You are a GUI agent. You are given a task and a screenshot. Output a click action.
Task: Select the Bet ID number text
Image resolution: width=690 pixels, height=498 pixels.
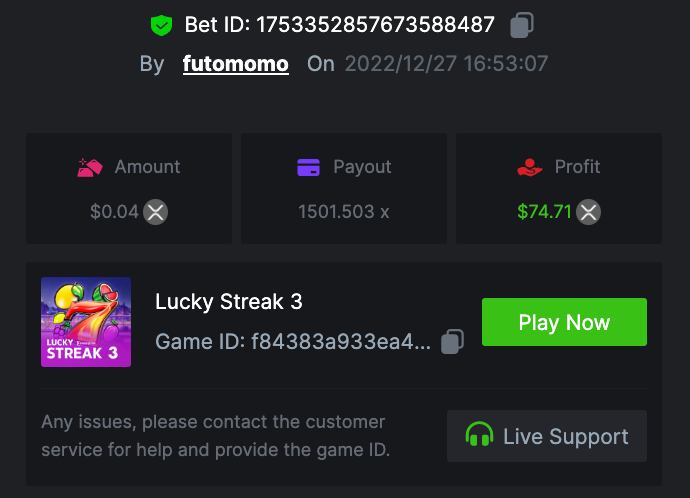[375, 24]
